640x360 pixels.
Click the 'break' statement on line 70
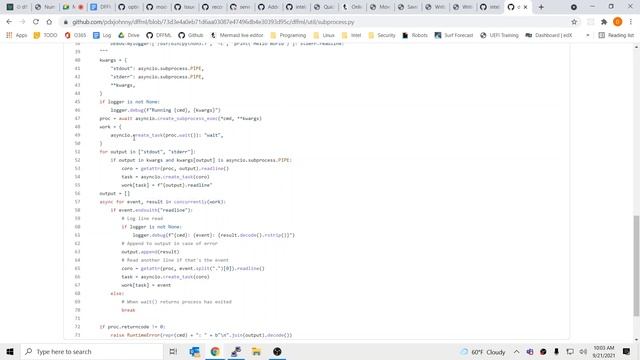coord(128,310)
